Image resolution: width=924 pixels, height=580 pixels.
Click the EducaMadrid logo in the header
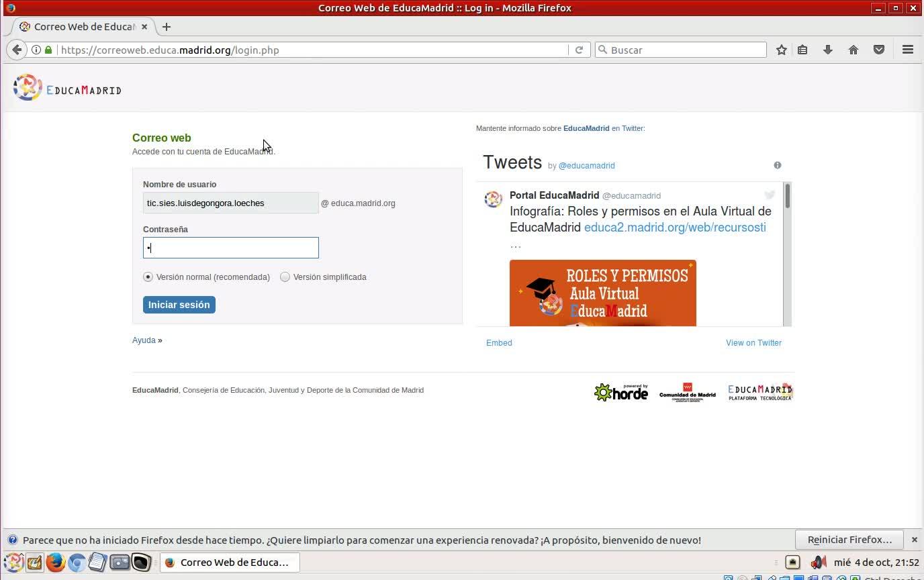point(67,88)
